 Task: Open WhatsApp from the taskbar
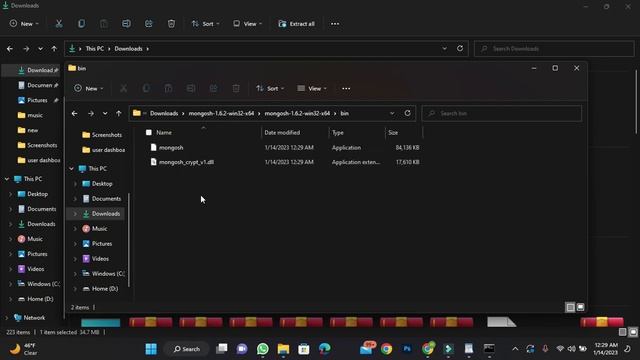263,349
